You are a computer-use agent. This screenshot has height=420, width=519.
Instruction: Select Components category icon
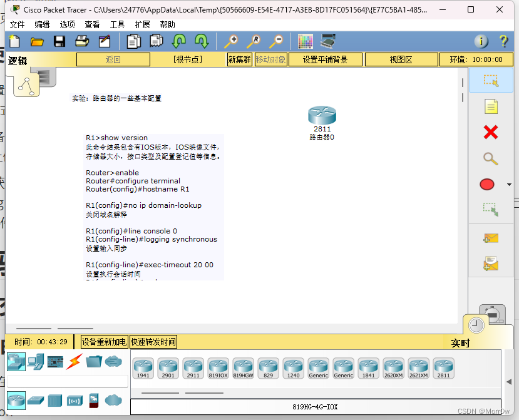[55, 362]
